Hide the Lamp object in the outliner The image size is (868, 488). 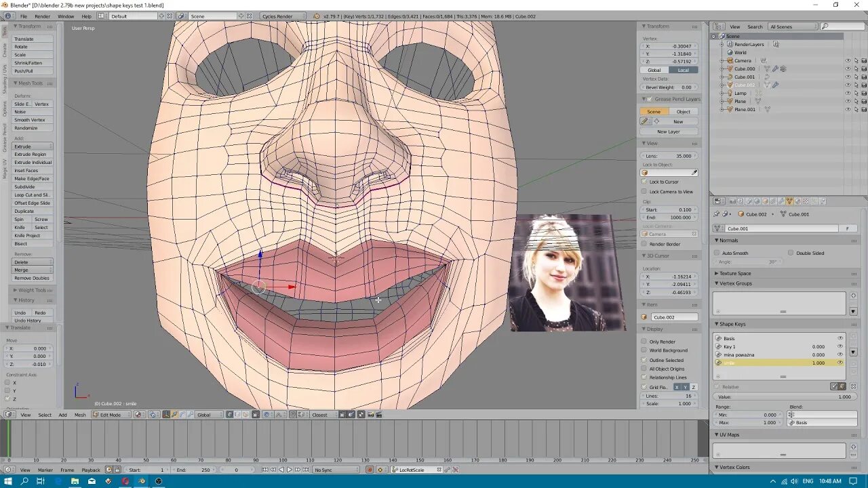coord(848,93)
